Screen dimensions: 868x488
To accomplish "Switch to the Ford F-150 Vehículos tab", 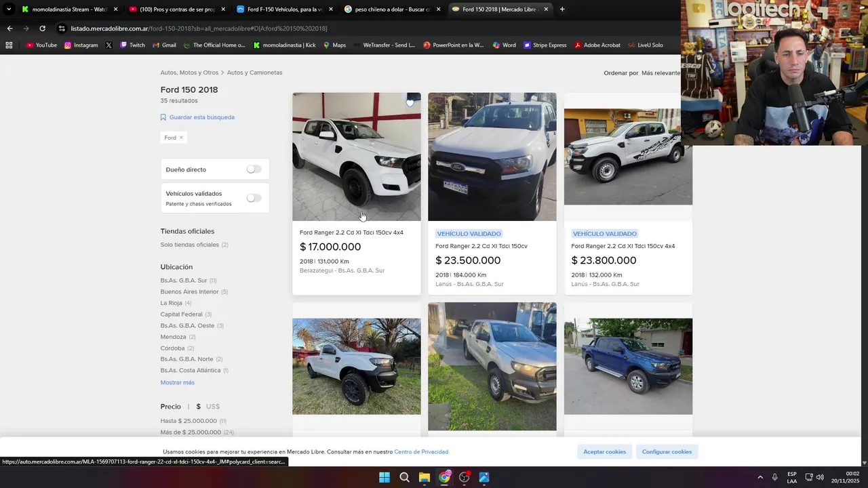I will 285,9.
